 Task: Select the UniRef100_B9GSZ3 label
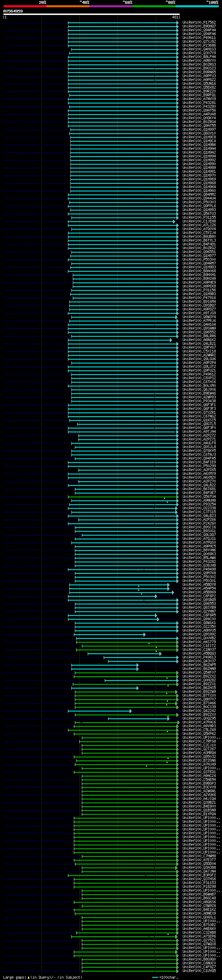click(199, 68)
